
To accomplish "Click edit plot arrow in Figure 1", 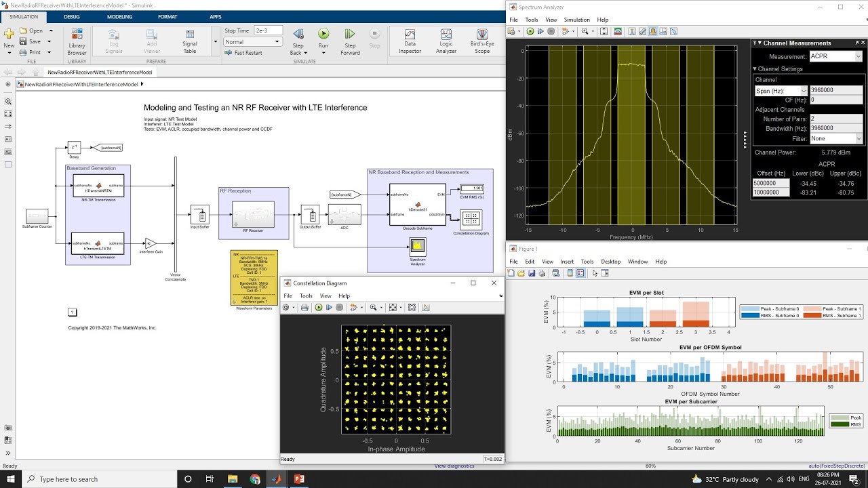I will pos(595,273).
